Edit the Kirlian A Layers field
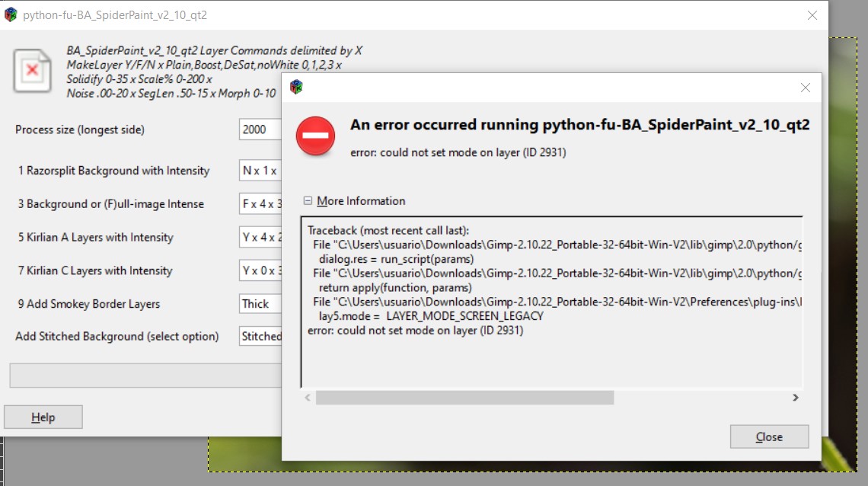 pos(260,237)
